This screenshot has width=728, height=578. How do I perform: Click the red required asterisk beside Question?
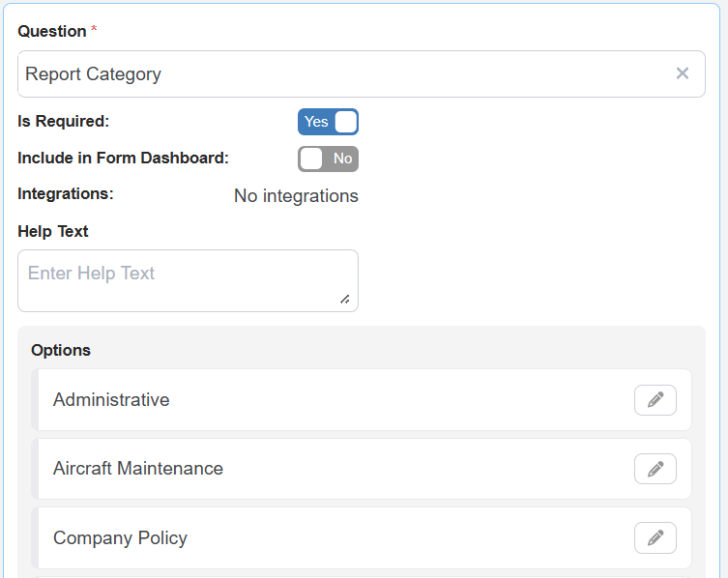click(94, 31)
